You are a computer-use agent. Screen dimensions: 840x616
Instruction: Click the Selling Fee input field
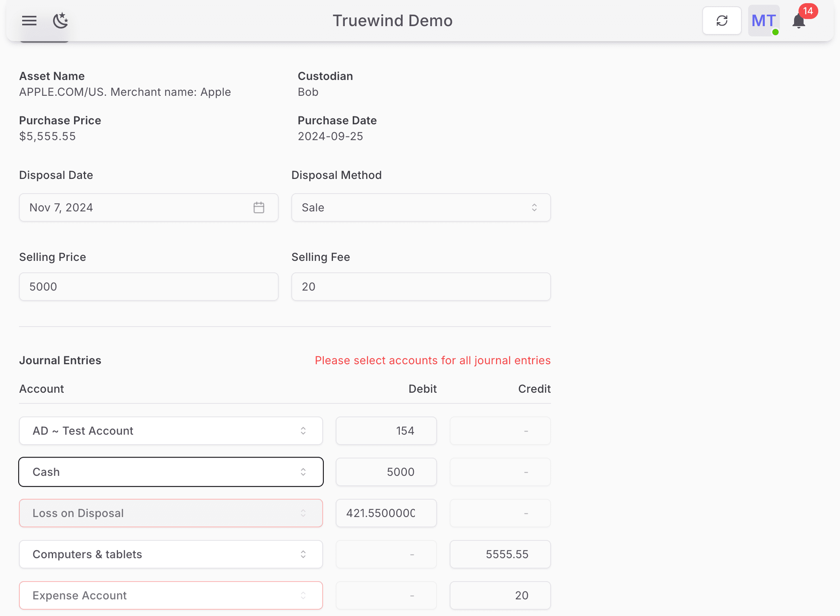(x=421, y=287)
